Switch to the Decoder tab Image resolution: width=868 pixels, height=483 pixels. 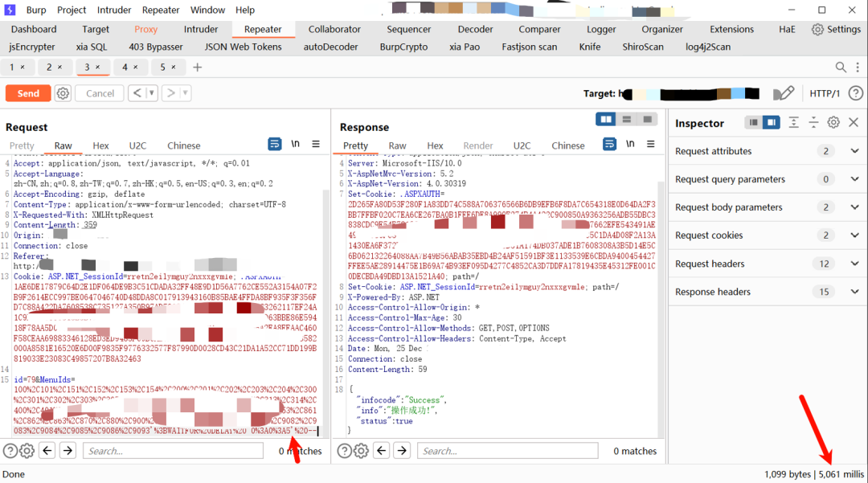pos(475,29)
